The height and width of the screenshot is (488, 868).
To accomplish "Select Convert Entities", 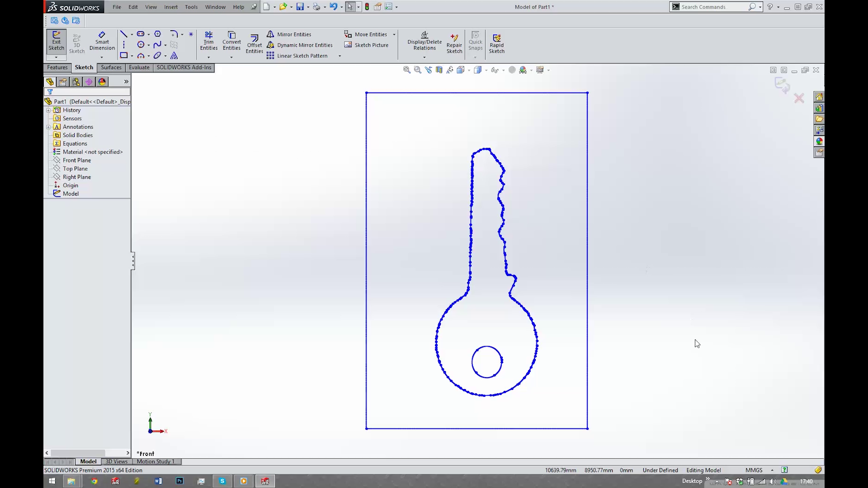I will (x=231, y=41).
